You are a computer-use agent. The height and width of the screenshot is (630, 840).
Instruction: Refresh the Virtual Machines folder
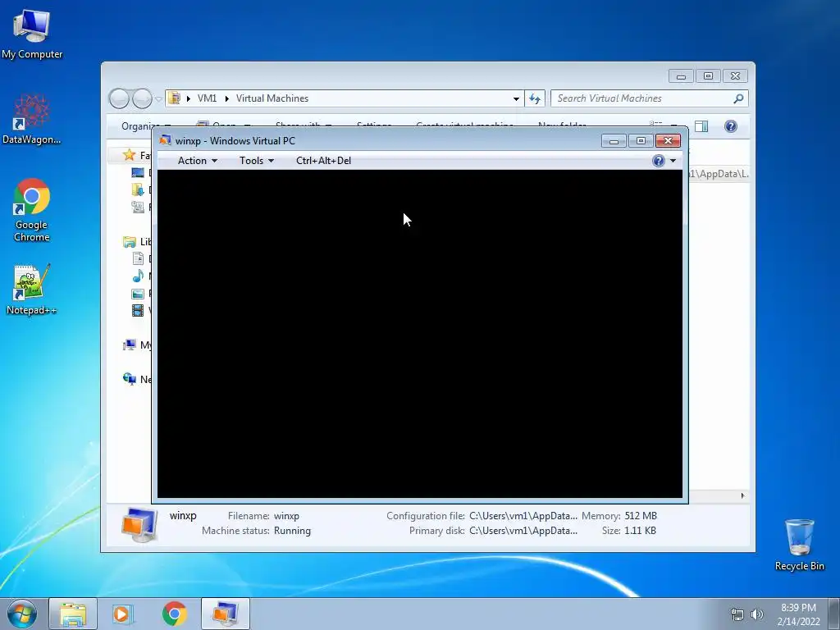(x=535, y=98)
